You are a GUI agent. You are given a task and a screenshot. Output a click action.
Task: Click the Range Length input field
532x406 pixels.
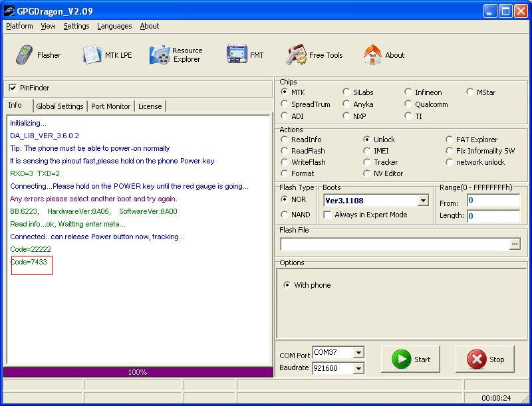493,216
